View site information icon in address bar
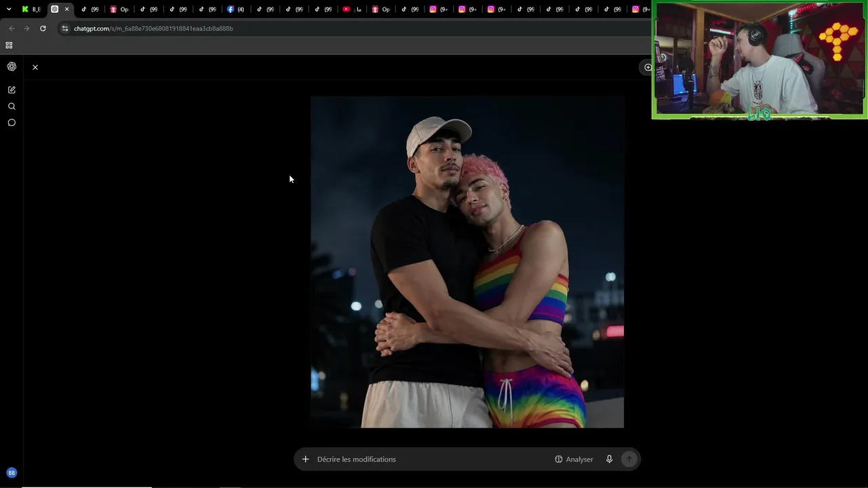Screen dimensions: 868x488 [65, 28]
